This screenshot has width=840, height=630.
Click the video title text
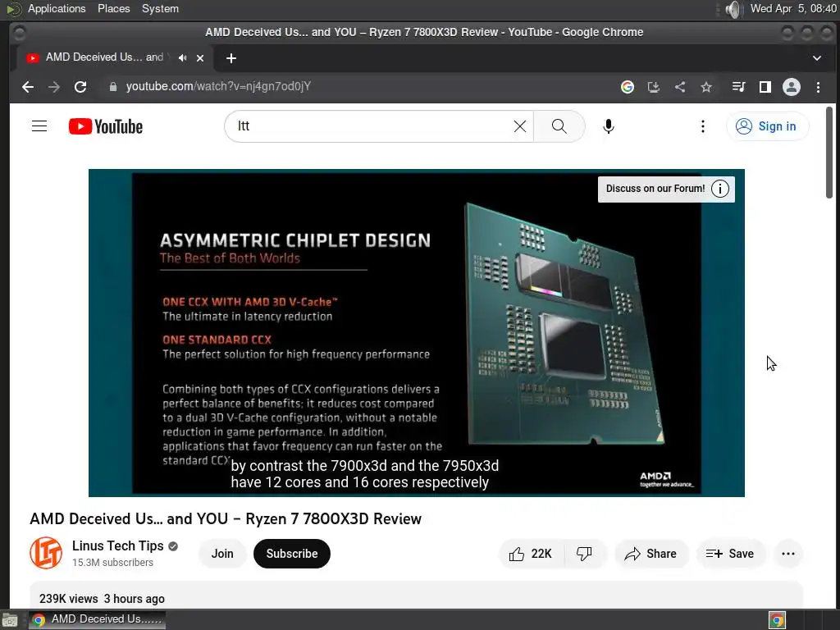[x=226, y=518]
